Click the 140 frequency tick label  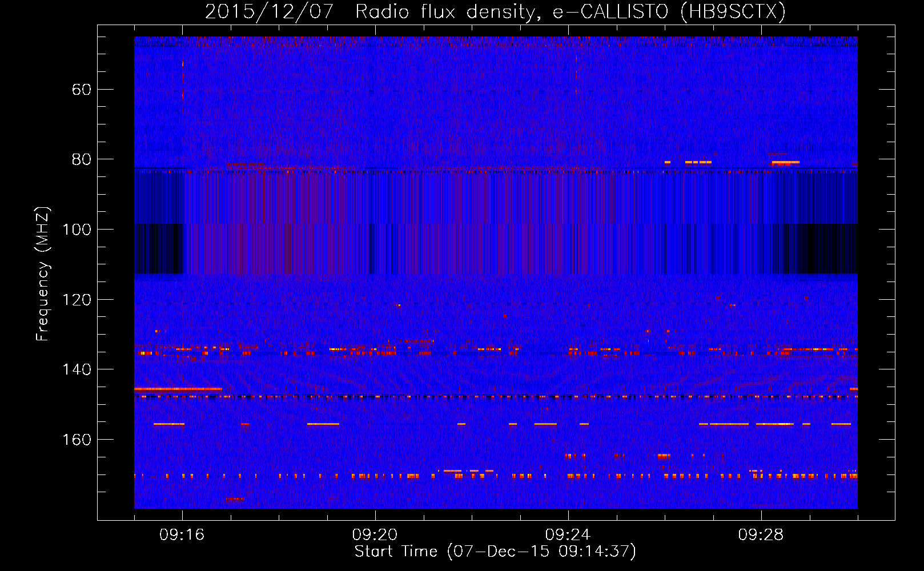pyautogui.click(x=77, y=369)
